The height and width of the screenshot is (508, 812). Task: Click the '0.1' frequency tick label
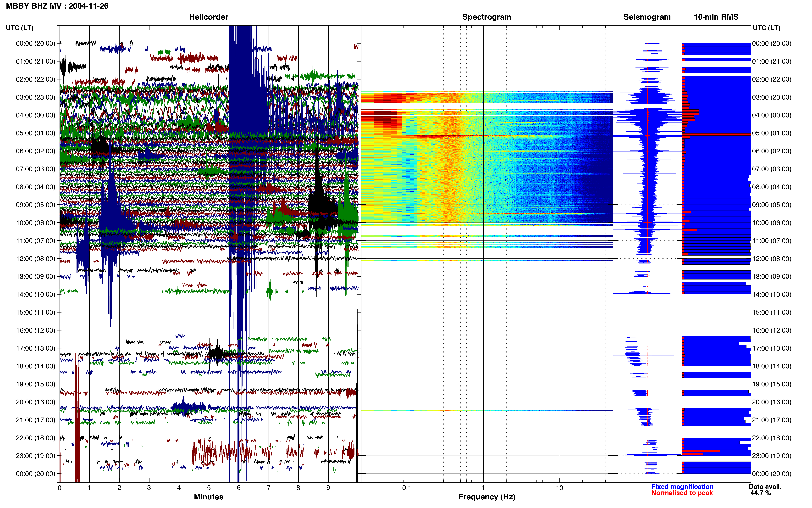pos(407,488)
